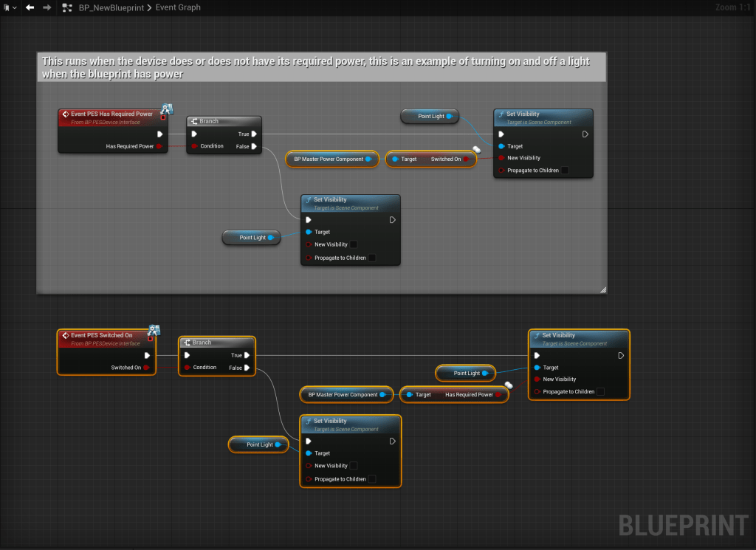Screen dimensions: 756x550
Task: Click the exec input pin of the comment box Branch
Action: 194,134
